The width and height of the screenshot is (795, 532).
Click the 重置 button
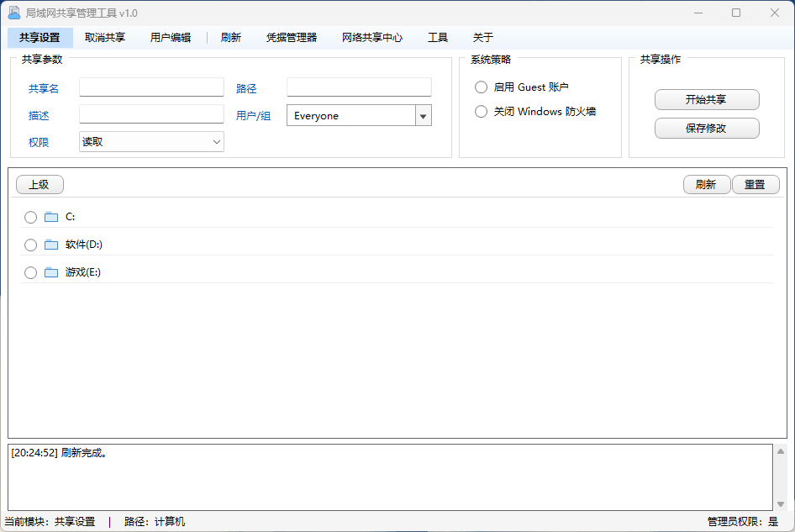pos(755,185)
